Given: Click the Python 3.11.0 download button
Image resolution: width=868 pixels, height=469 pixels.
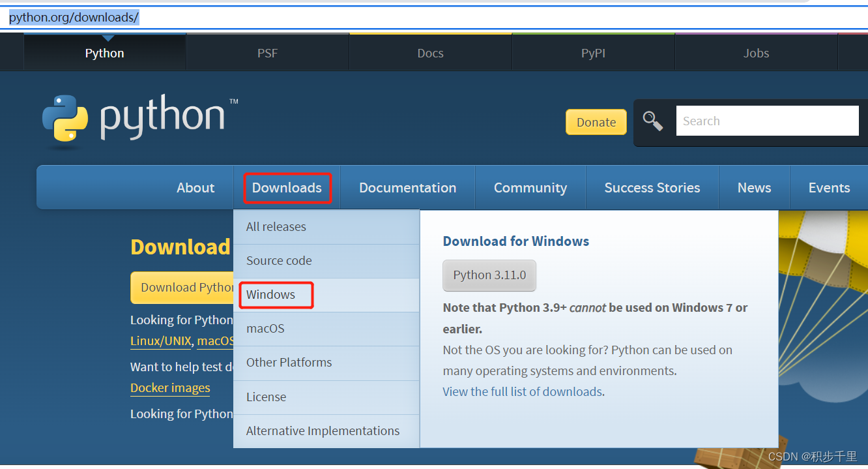Looking at the screenshot, I should coord(489,275).
